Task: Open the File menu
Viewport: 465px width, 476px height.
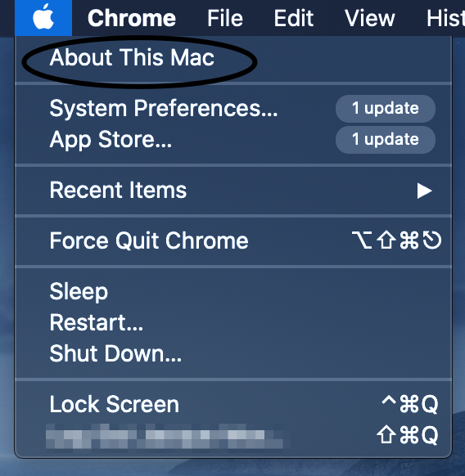Action: [x=225, y=18]
